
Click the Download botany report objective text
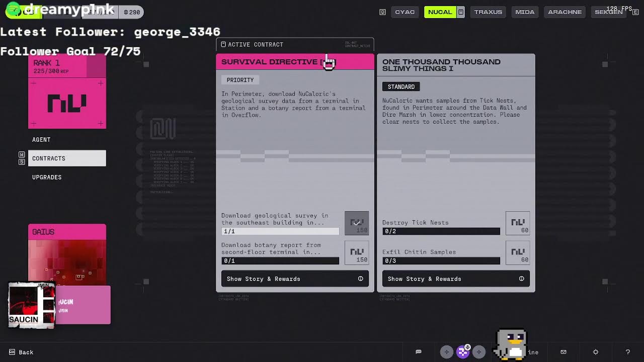[x=271, y=248]
